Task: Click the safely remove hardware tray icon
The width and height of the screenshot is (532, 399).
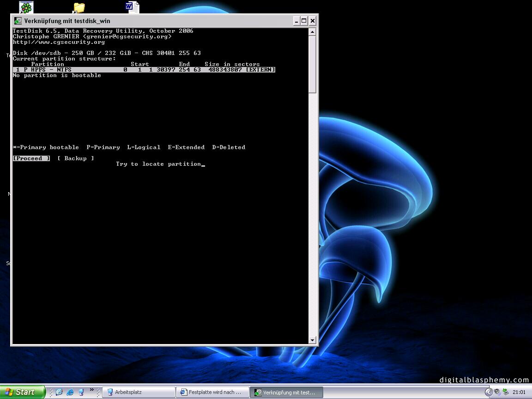Action: click(506, 392)
